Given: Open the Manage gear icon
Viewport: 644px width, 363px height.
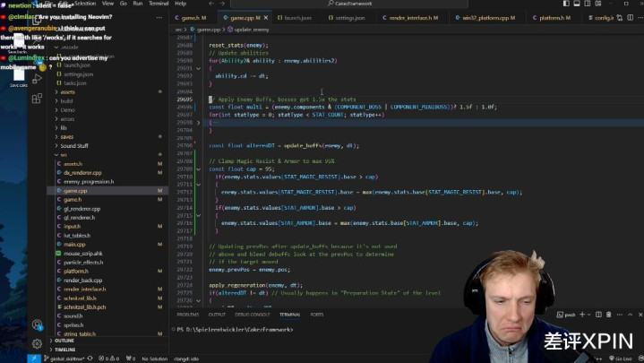Looking at the screenshot, I should pyautogui.click(x=37, y=343).
